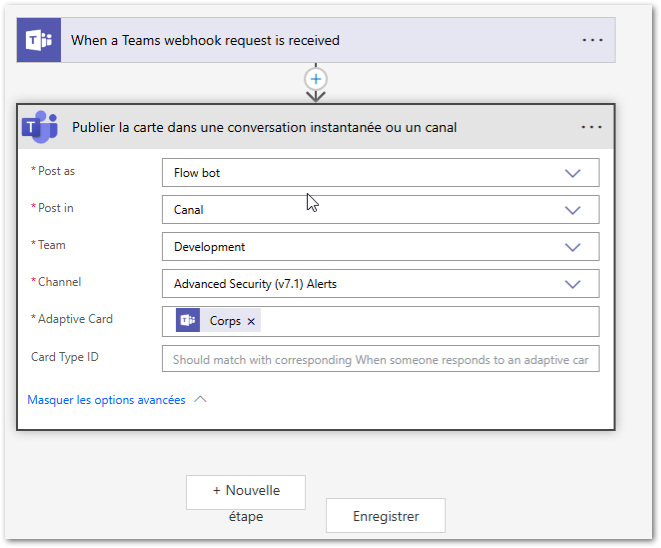Click the Teams icon on the Publier la carte action

(40, 127)
